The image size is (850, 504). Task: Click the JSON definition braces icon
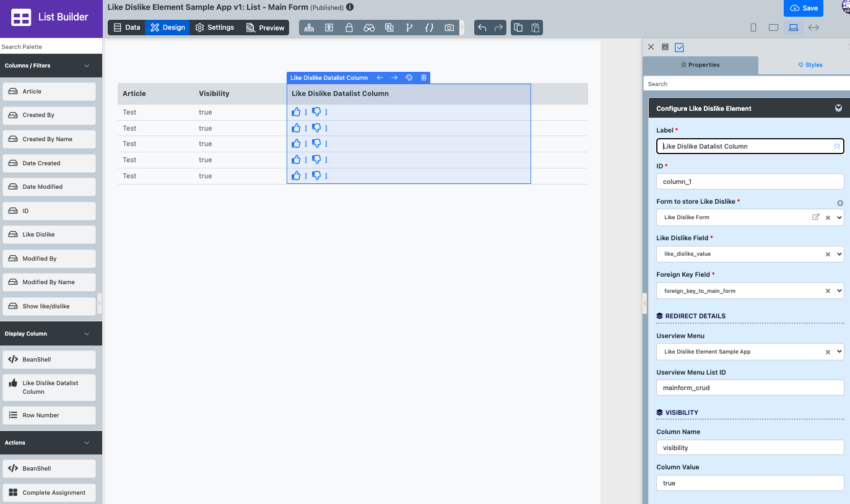click(x=429, y=28)
